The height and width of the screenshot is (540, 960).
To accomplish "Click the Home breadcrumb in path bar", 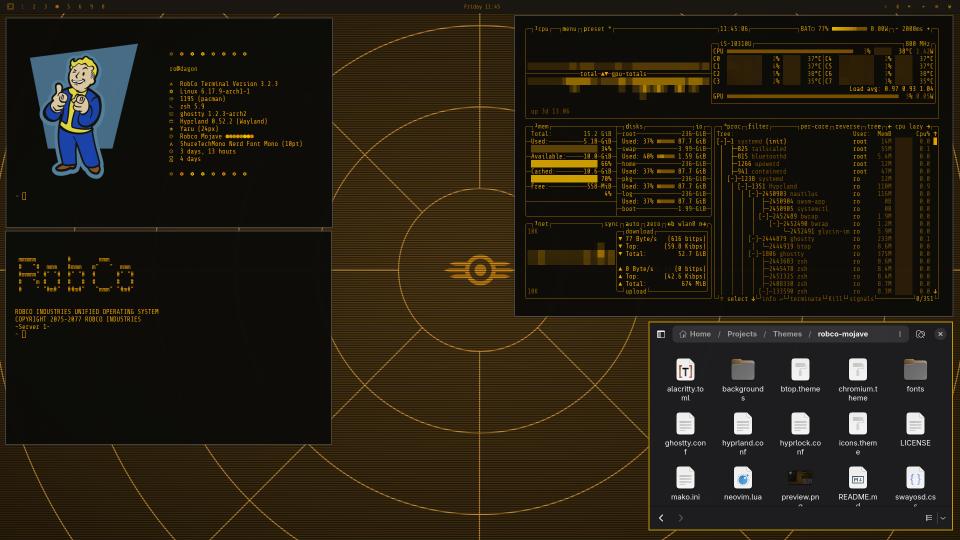I will (x=693, y=334).
